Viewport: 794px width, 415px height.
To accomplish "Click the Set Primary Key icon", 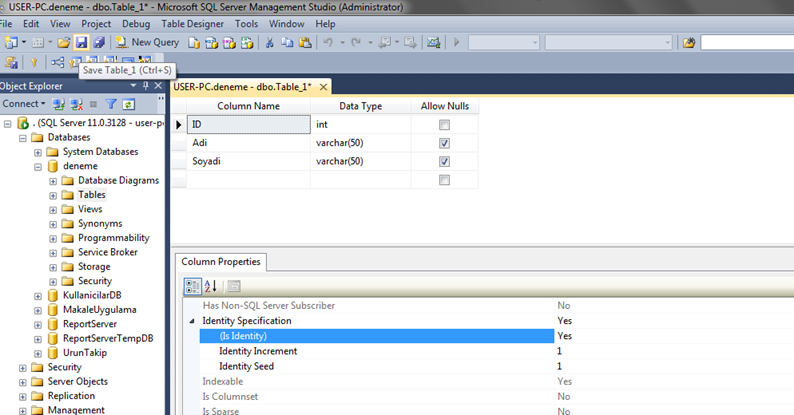I will [x=34, y=62].
